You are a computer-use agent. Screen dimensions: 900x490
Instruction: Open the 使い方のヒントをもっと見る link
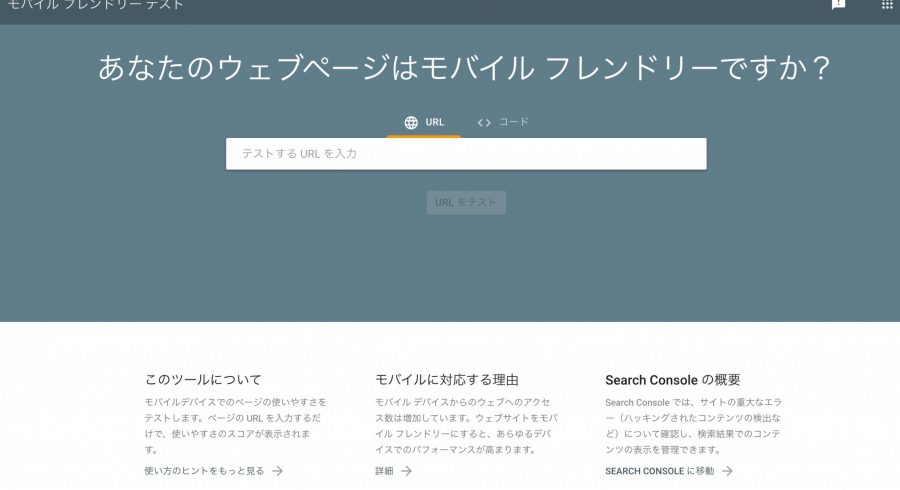click(204, 471)
